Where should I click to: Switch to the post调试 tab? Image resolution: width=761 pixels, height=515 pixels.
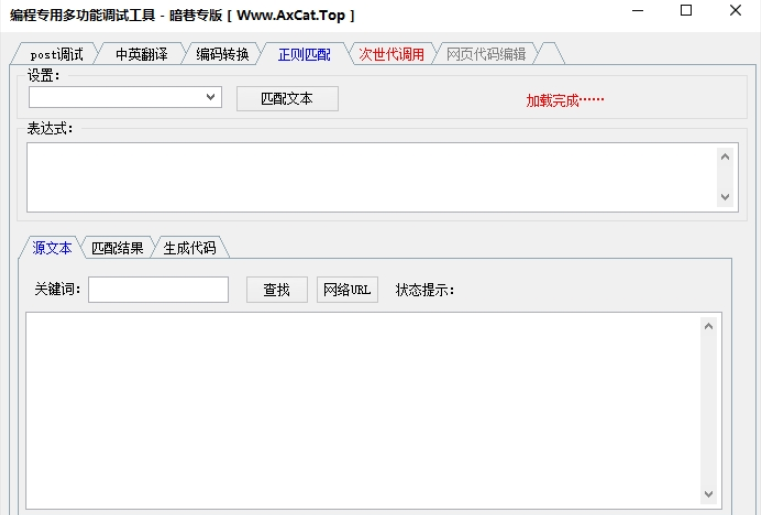tap(57, 54)
